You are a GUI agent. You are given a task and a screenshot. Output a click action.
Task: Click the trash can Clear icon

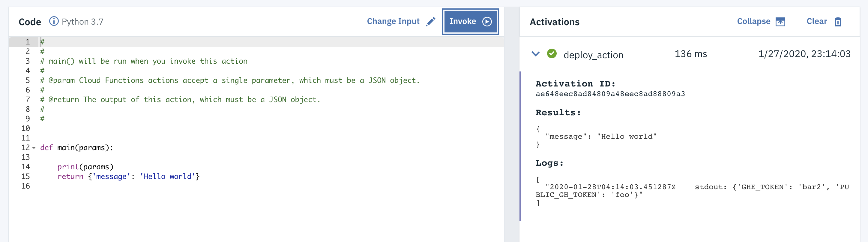(x=838, y=22)
